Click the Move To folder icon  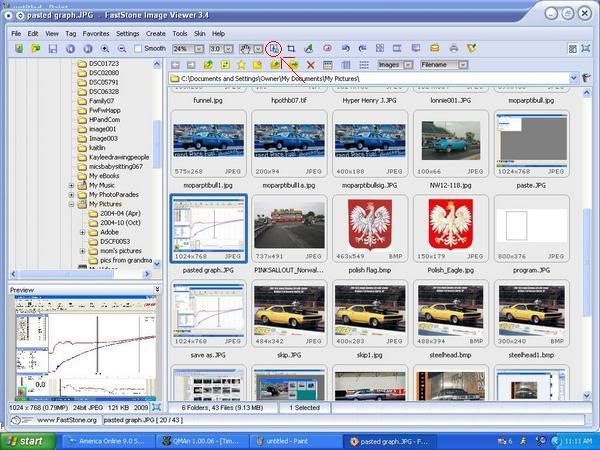click(294, 65)
